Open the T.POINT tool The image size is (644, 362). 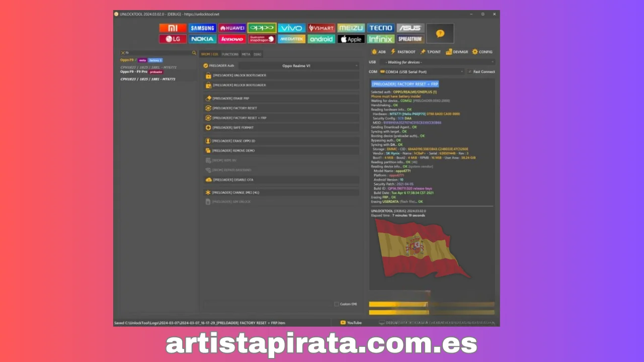tap(431, 52)
